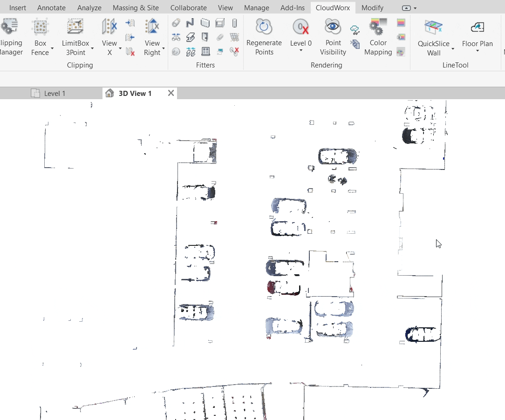Screen dimensions: 505x420
Task: Close the 3D View 1 tab
Action: [171, 93]
